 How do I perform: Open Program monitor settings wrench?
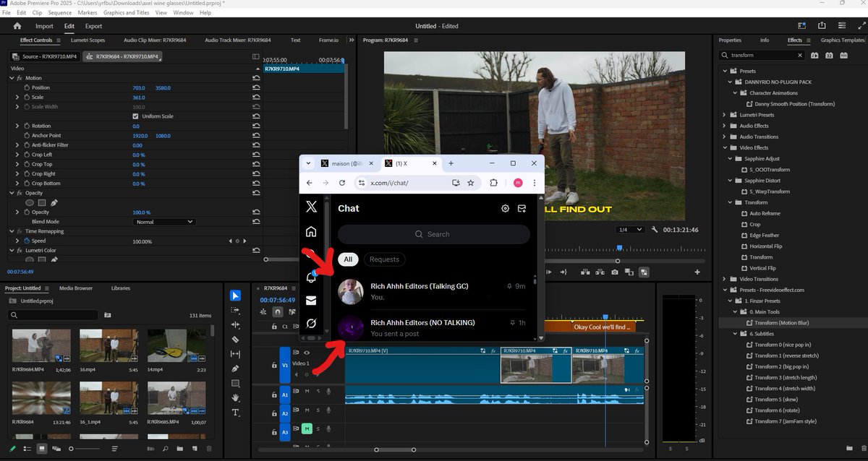(x=655, y=230)
